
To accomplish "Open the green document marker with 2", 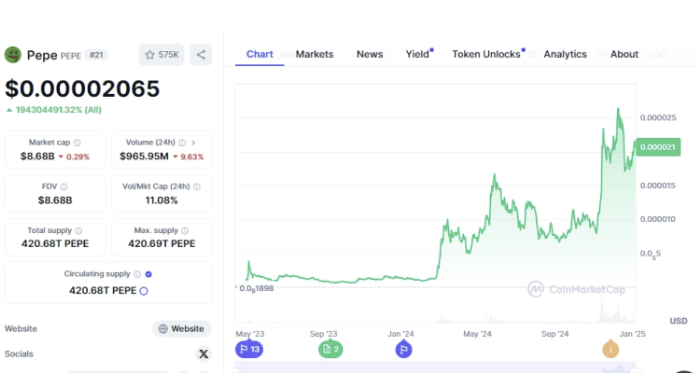I will (330, 349).
